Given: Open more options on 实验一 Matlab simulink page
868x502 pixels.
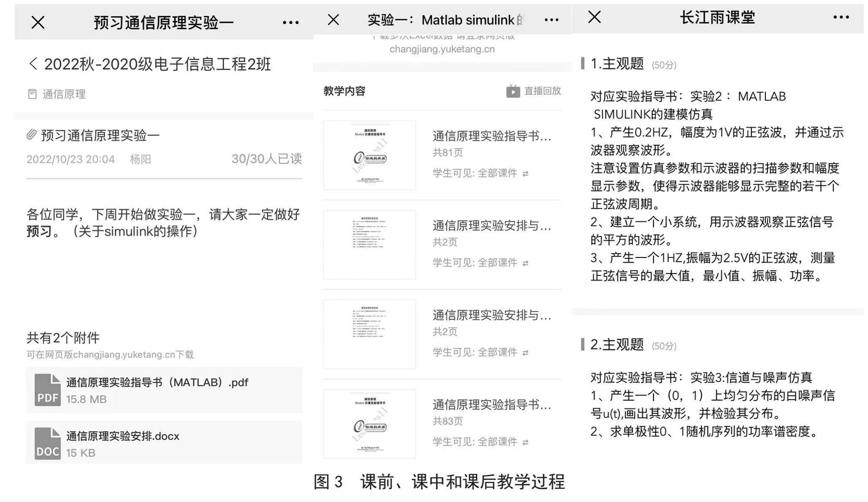Looking at the screenshot, I should point(551,20).
